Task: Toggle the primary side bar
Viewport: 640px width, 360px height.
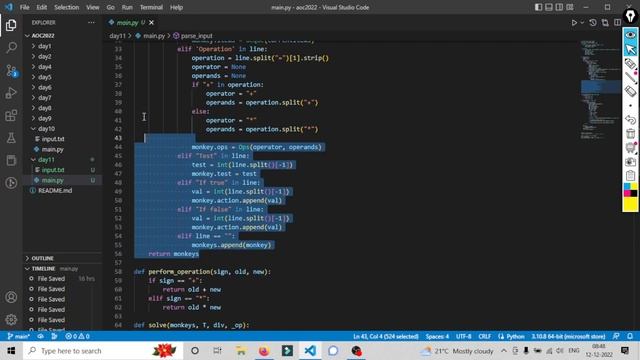Action: 539,7
